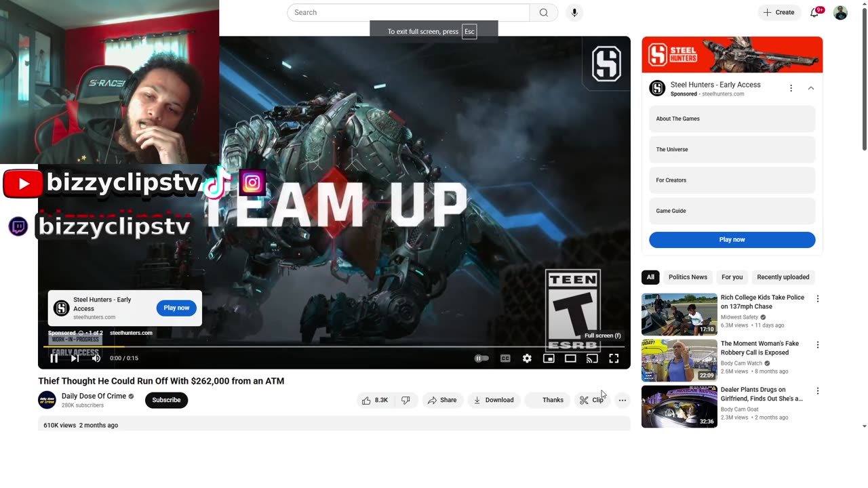Click Play now in the video ad overlay

[176, 308]
